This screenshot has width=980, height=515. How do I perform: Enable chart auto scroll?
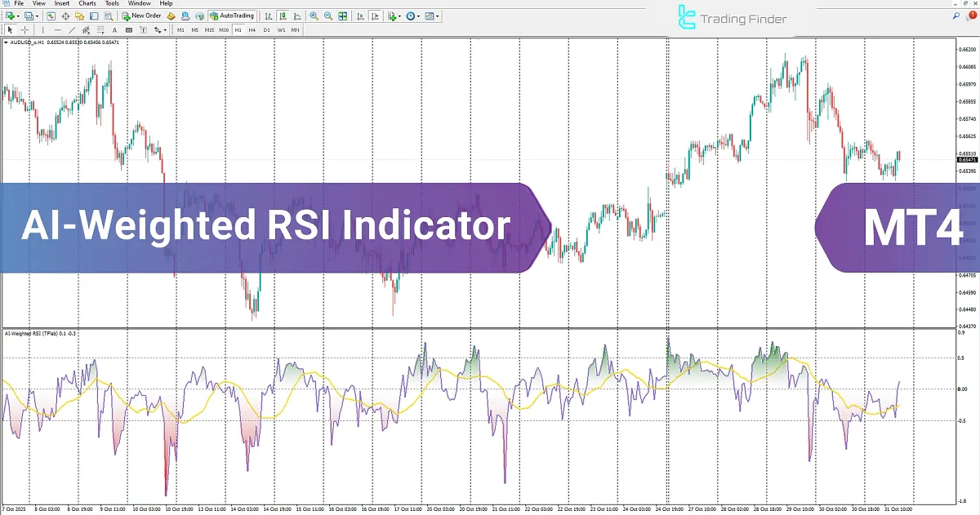coord(360,16)
